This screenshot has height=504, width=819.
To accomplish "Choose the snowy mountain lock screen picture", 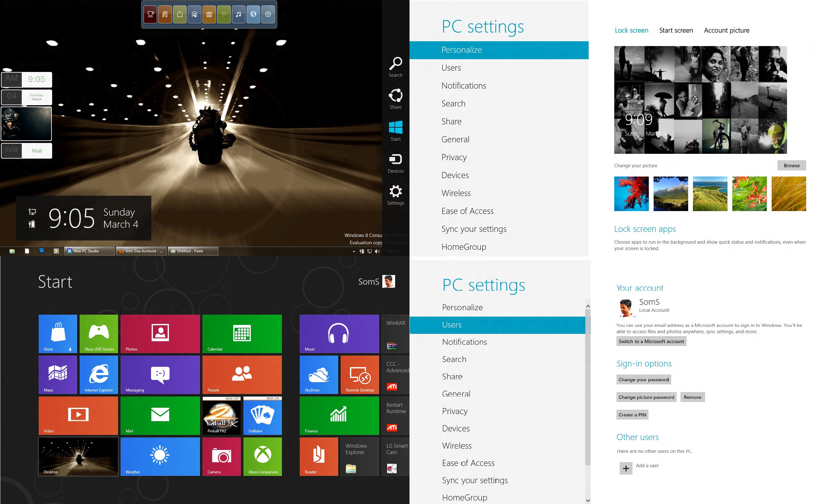I will (671, 194).
